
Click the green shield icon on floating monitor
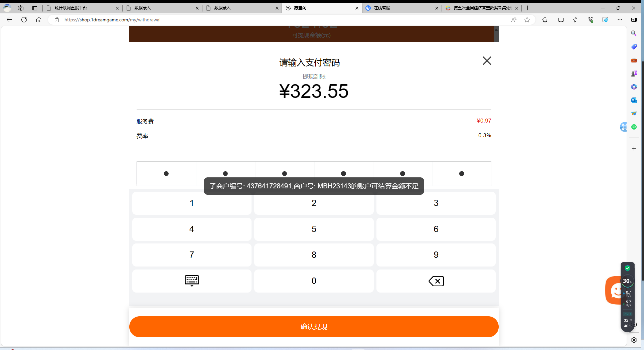[628, 268]
